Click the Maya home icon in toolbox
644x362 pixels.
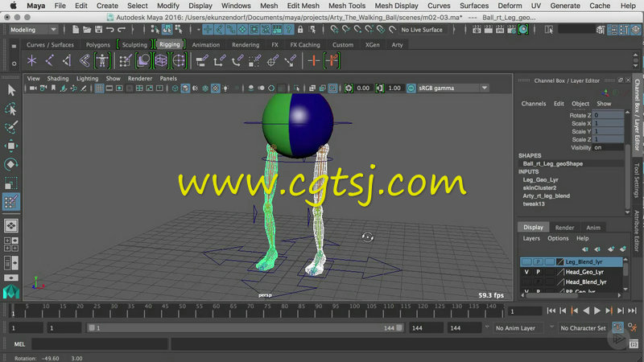11,292
